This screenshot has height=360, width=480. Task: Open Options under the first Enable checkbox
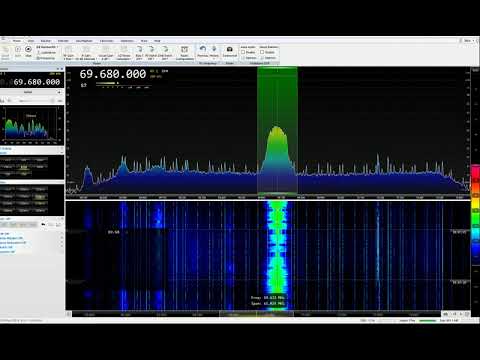click(x=249, y=58)
